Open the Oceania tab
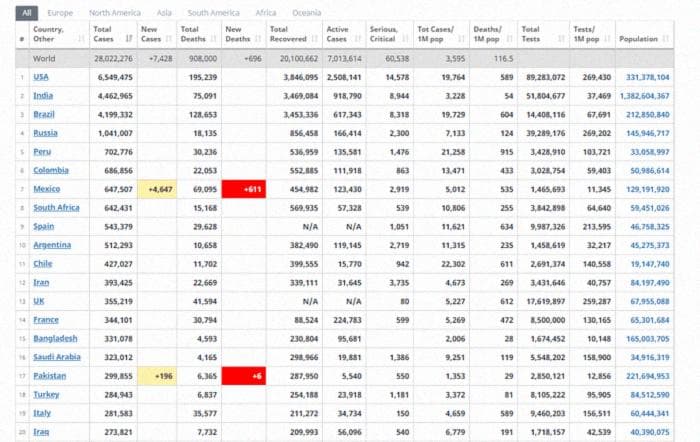 307,13
